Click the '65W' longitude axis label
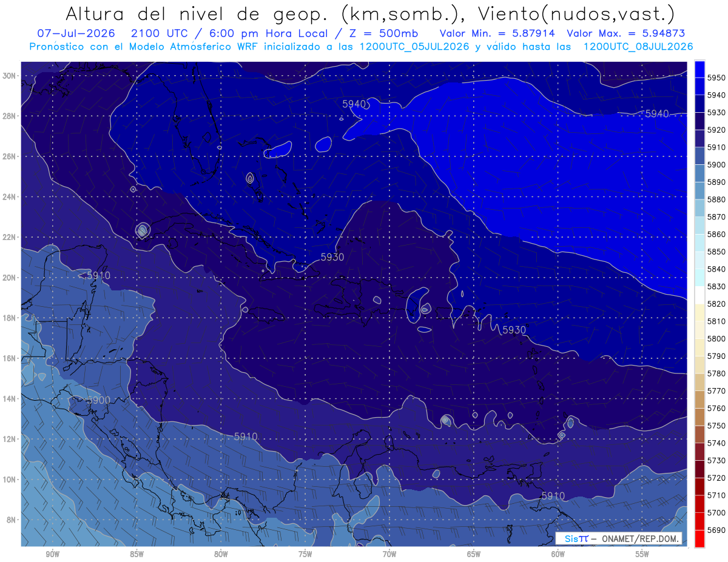This screenshot has height=562, width=728. point(474,554)
